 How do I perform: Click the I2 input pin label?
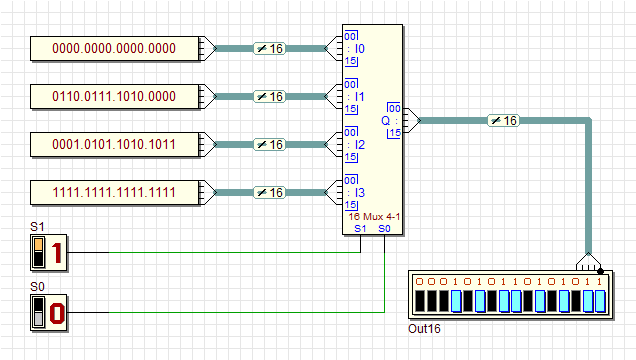click(359, 144)
